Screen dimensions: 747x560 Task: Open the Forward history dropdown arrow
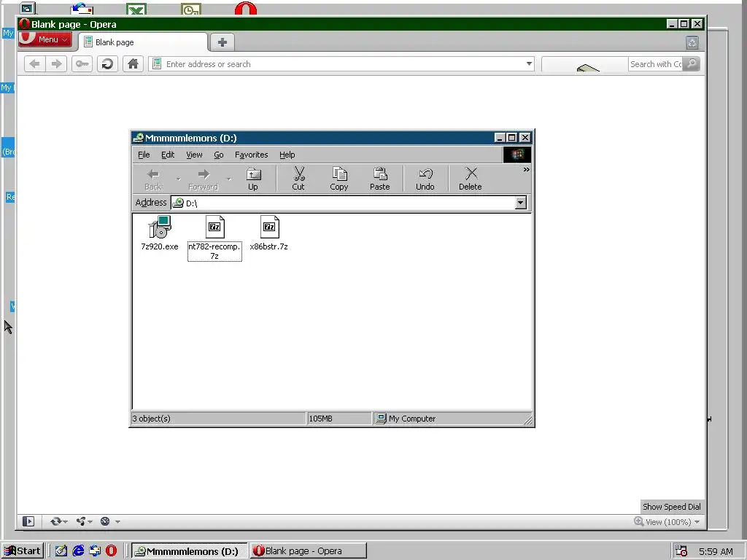(x=228, y=179)
